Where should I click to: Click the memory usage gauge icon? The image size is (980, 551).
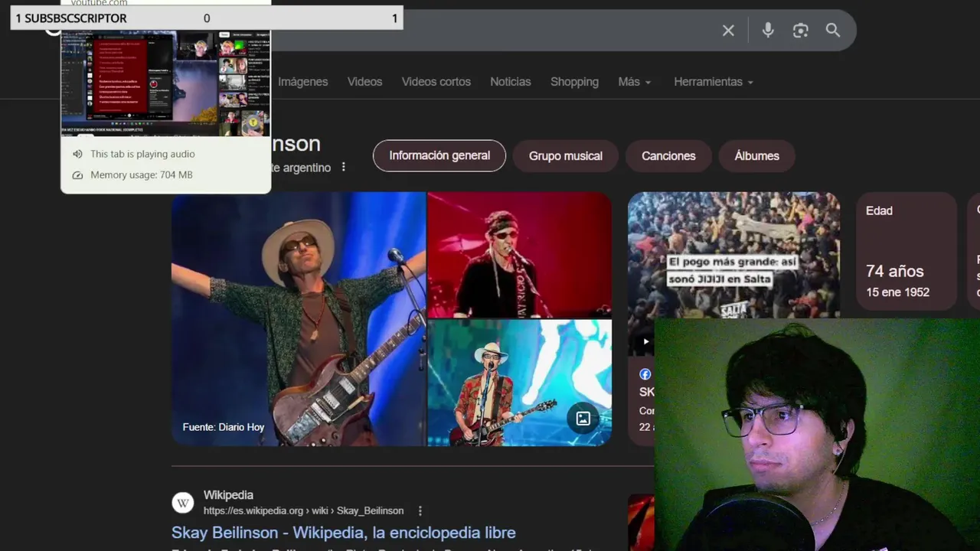[x=77, y=175]
